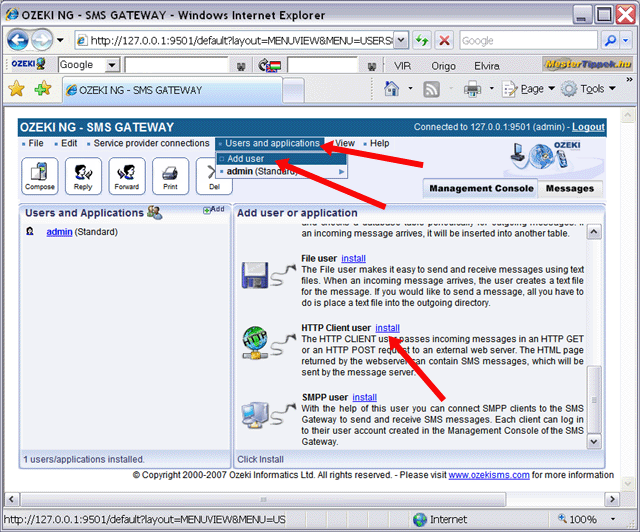640x532 pixels.
Task: Expand the admin (Standard) submenu
Action: coord(341,172)
